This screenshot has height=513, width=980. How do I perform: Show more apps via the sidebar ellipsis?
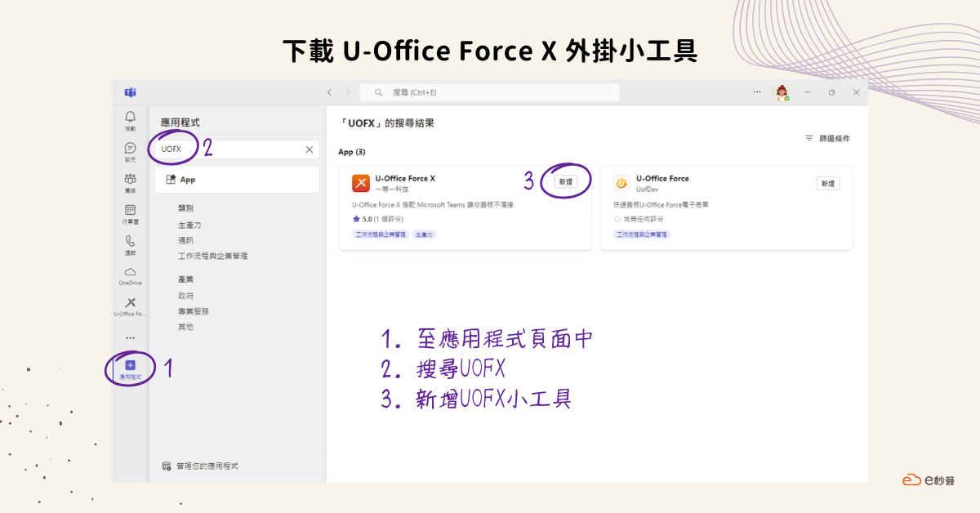point(130,337)
